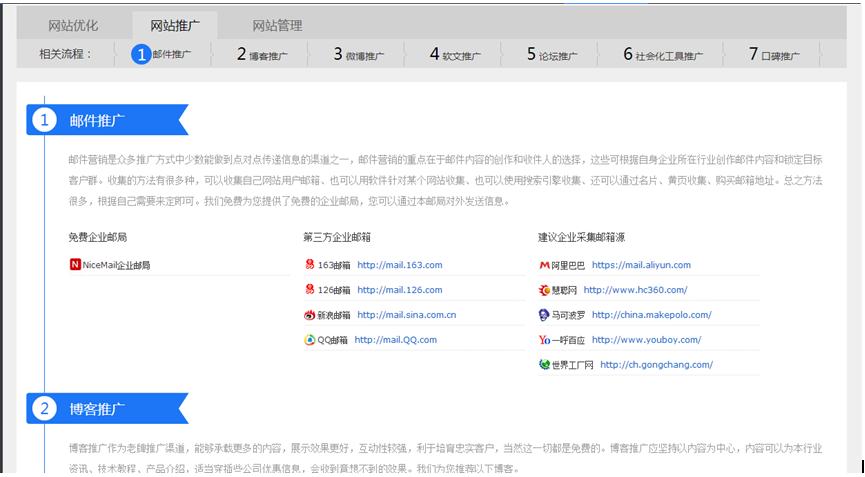Click the 阿里巴巴 label

point(568,265)
